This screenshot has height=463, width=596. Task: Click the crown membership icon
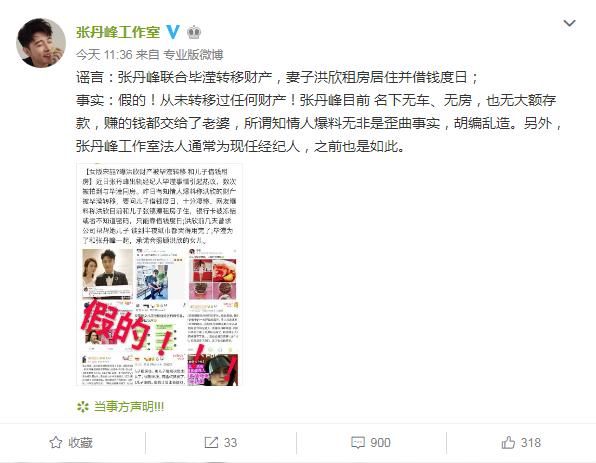(x=194, y=32)
